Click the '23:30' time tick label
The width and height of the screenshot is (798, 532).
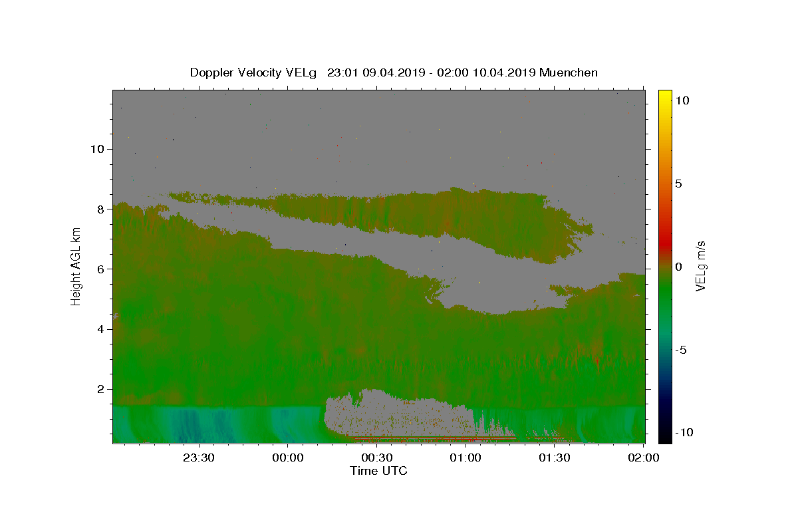click(x=199, y=458)
